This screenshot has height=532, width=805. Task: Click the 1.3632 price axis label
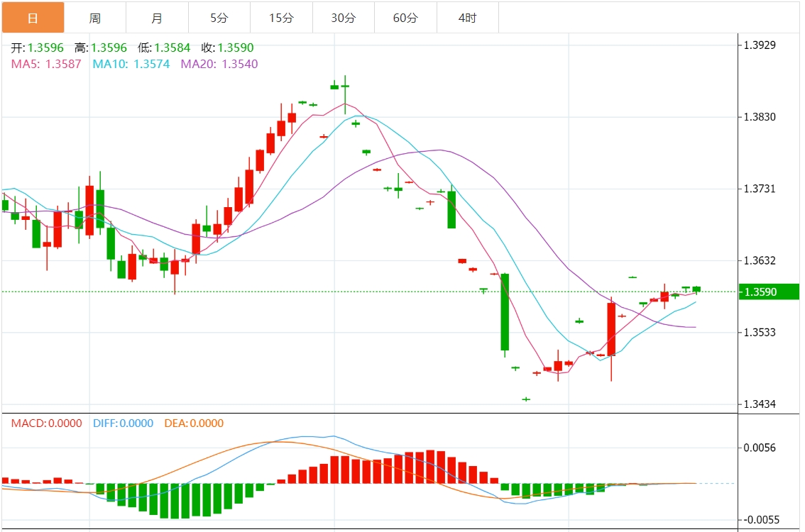pyautogui.click(x=760, y=260)
